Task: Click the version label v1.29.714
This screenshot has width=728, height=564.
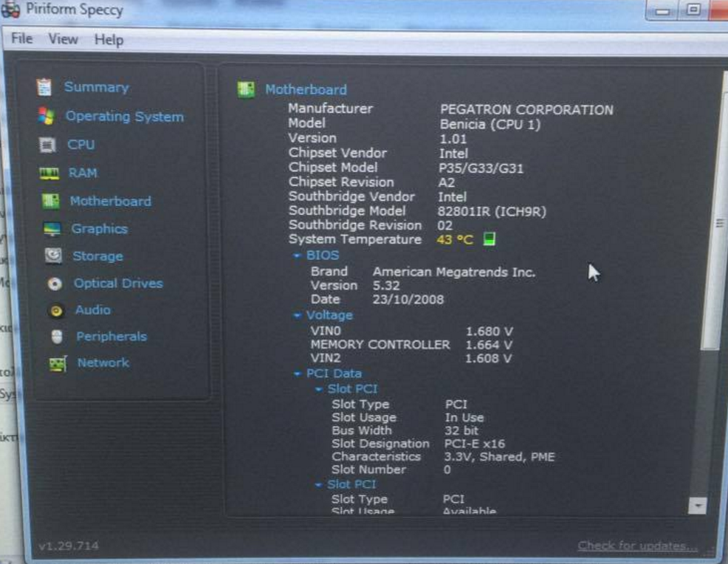Action: click(x=68, y=546)
